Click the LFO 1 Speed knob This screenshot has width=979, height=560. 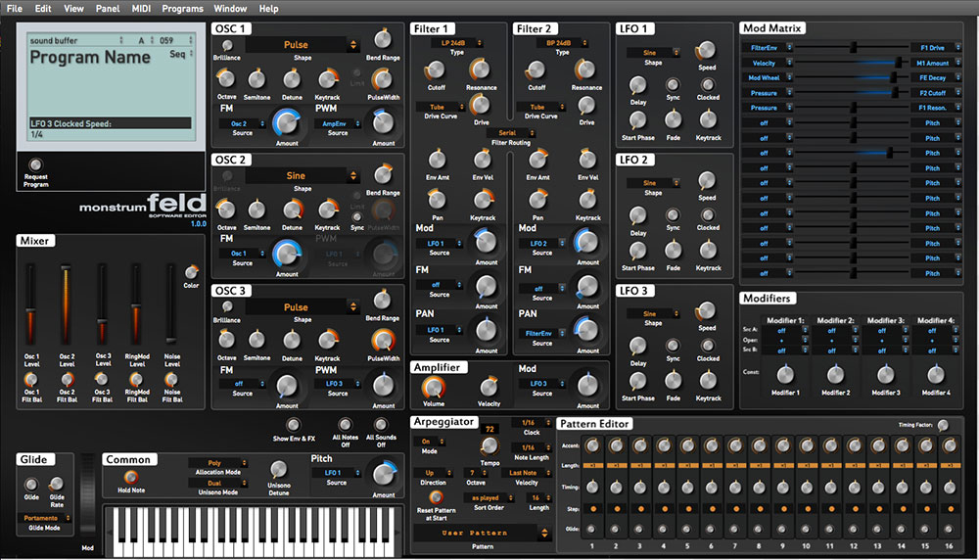pos(707,51)
